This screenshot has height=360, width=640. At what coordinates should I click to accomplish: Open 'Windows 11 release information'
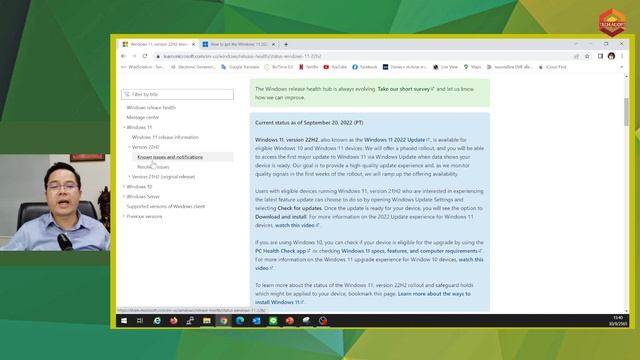[x=165, y=137]
